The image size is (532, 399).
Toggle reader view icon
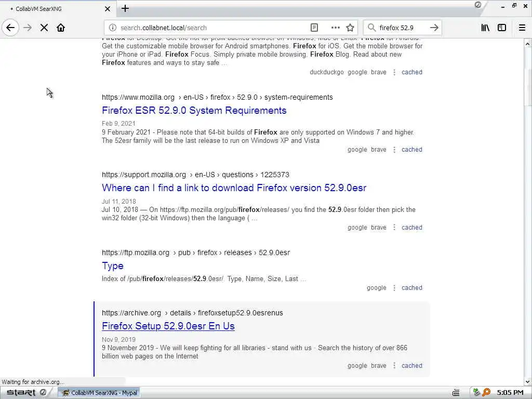314,28
